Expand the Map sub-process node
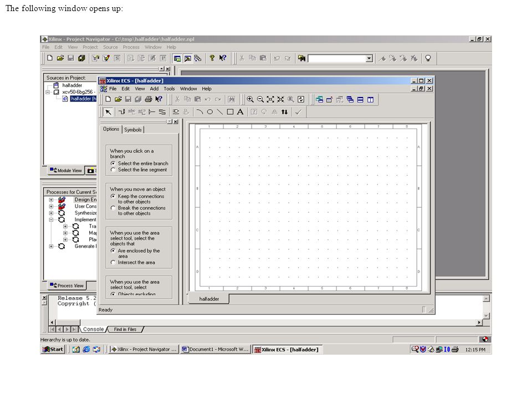532x399 pixels. (x=65, y=233)
